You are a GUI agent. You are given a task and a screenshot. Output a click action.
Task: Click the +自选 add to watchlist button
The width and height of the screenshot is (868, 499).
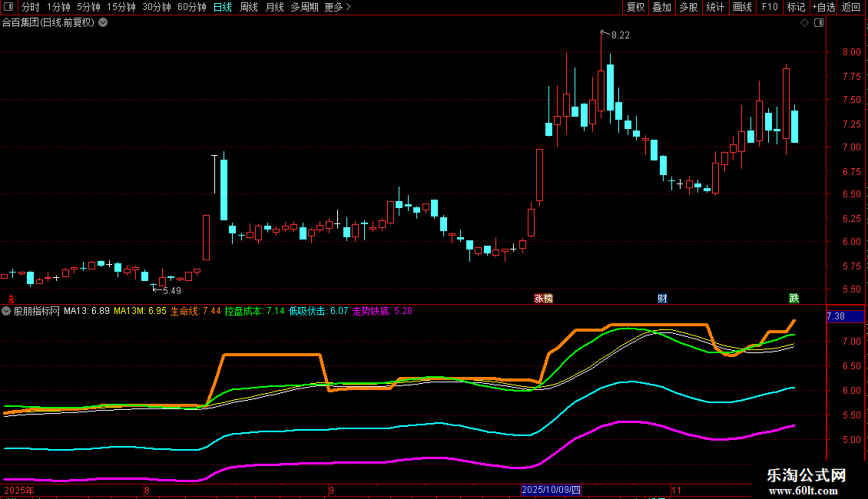coord(823,7)
